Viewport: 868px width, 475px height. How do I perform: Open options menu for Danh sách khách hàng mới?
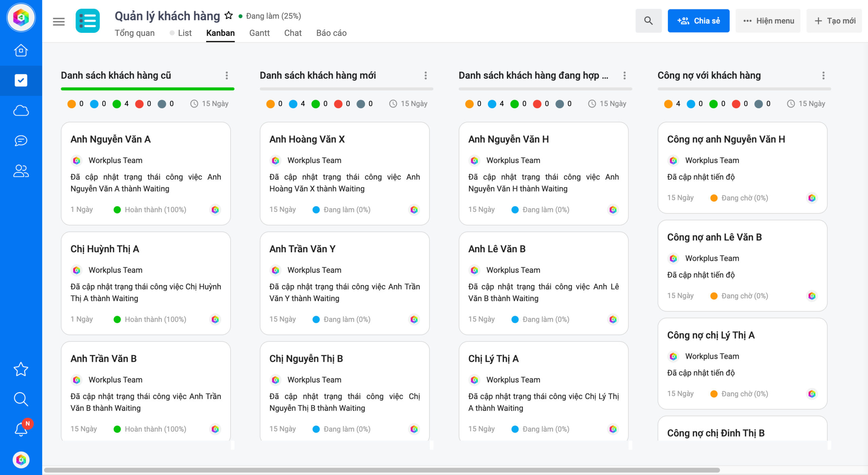(426, 75)
